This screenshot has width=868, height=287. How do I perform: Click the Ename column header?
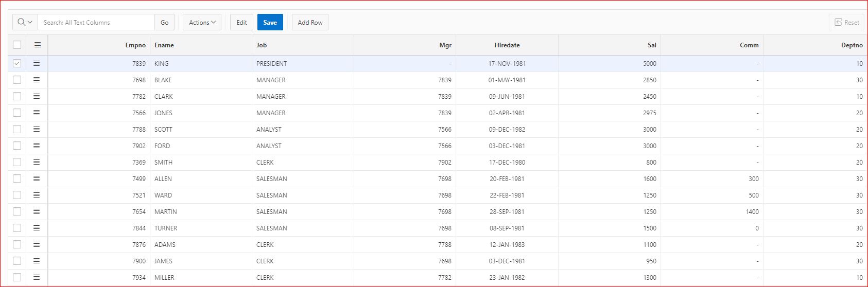pos(164,45)
